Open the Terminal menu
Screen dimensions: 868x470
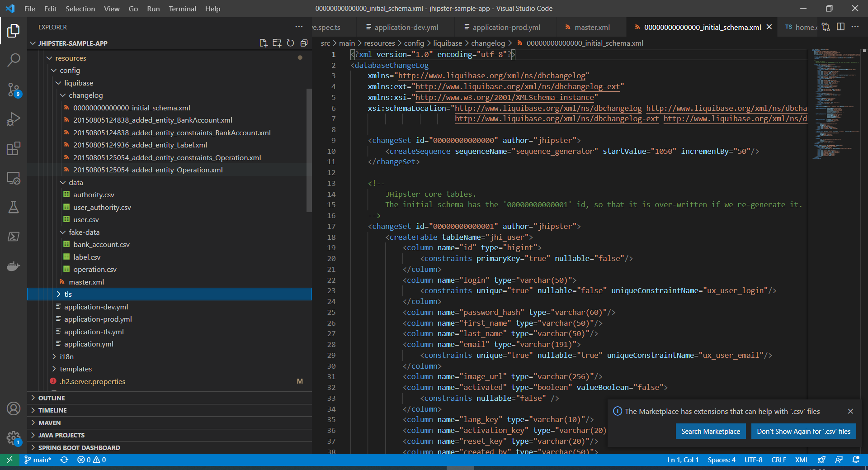182,9
